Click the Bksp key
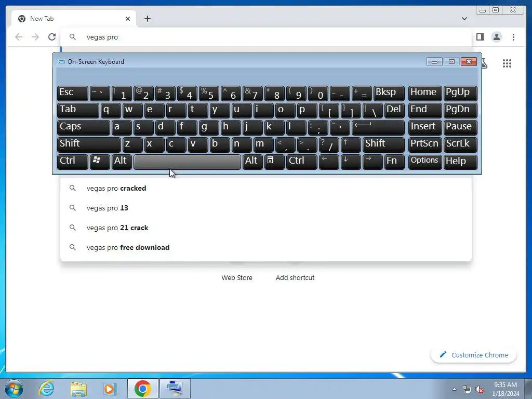 click(x=389, y=93)
